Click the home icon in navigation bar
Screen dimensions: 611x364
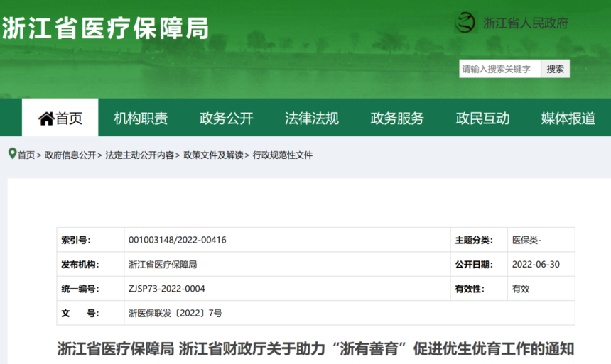point(46,118)
